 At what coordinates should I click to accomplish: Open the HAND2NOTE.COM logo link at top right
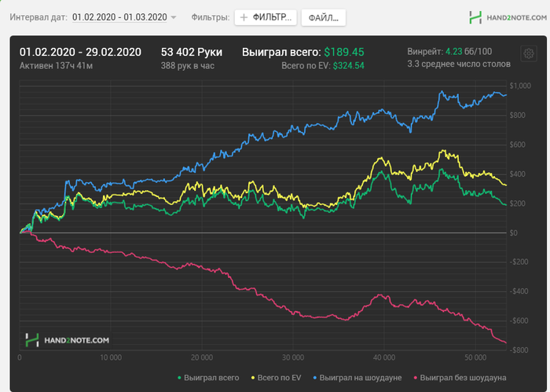(x=508, y=17)
